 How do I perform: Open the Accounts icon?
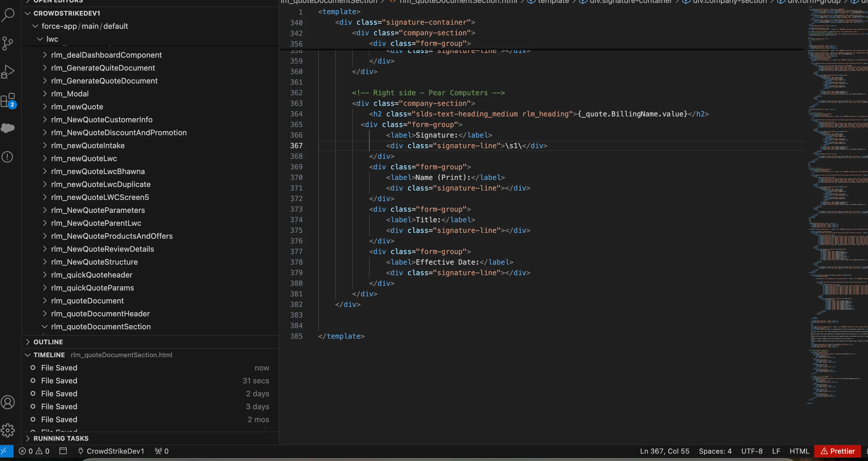coord(8,402)
